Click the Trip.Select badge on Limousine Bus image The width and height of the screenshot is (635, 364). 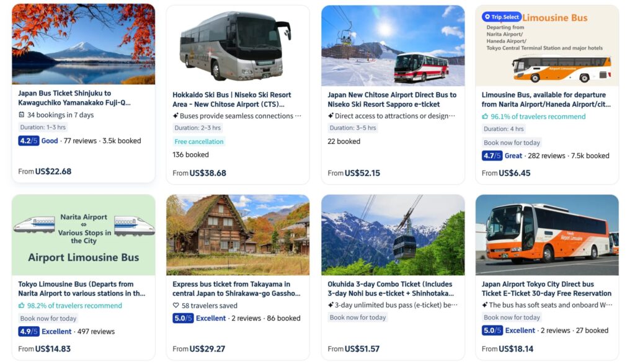(501, 17)
